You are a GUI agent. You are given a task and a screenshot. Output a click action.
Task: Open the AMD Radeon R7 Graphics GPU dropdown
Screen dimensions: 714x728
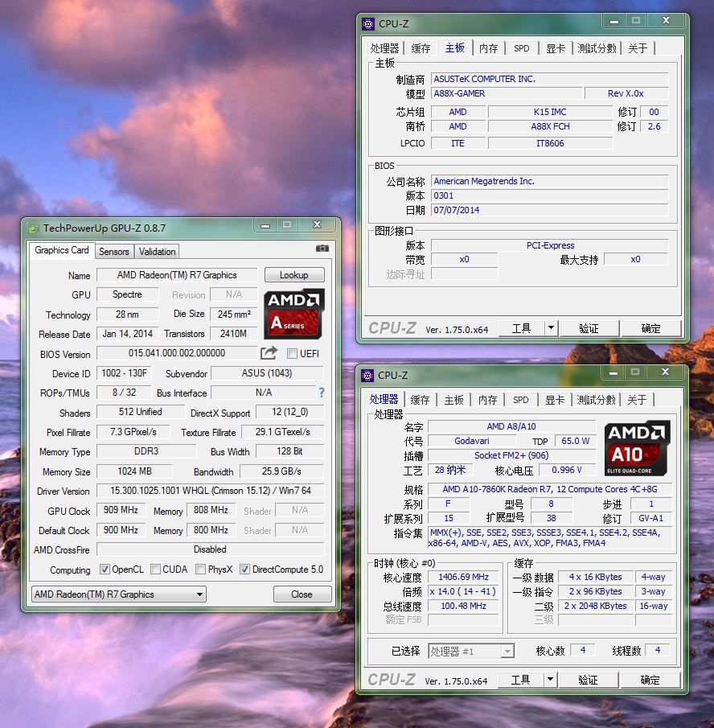pyautogui.click(x=199, y=594)
